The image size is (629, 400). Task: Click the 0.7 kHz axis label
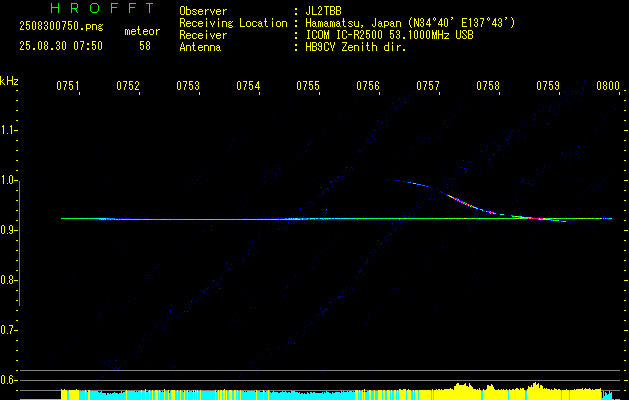(8, 330)
